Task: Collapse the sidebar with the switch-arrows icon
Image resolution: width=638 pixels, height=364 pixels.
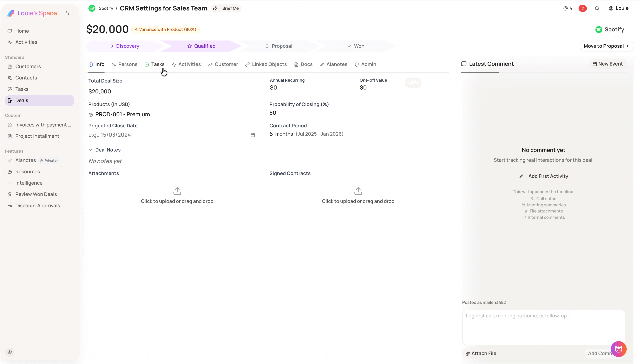Action: pyautogui.click(x=67, y=13)
